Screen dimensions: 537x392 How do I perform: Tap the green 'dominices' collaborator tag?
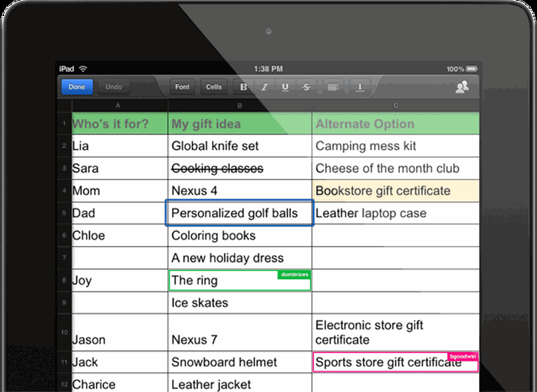coord(294,275)
